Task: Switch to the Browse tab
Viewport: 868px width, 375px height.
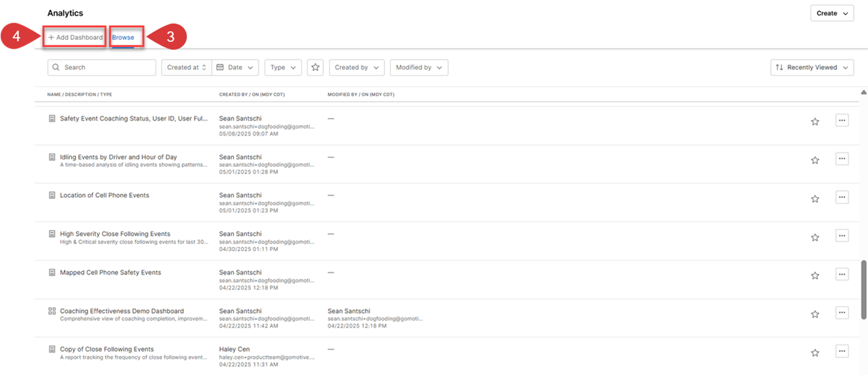Action: point(123,37)
